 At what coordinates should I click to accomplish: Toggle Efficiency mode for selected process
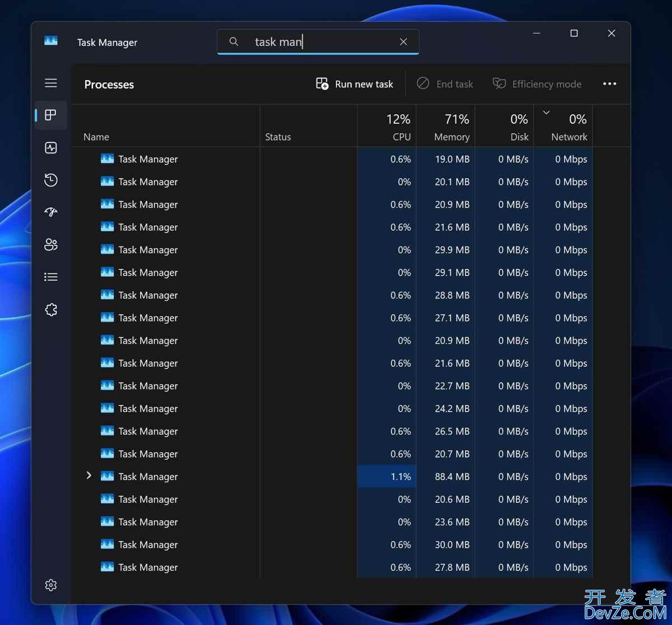(x=536, y=83)
